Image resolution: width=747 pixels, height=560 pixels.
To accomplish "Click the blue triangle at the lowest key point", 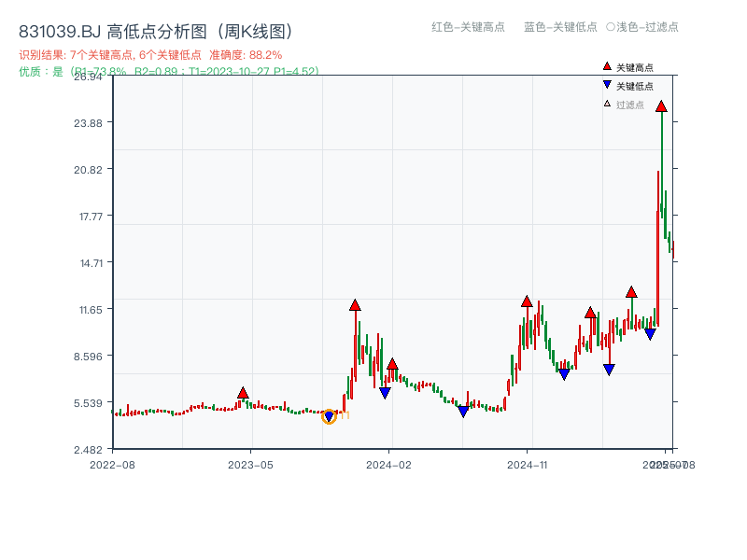I will 329,416.
